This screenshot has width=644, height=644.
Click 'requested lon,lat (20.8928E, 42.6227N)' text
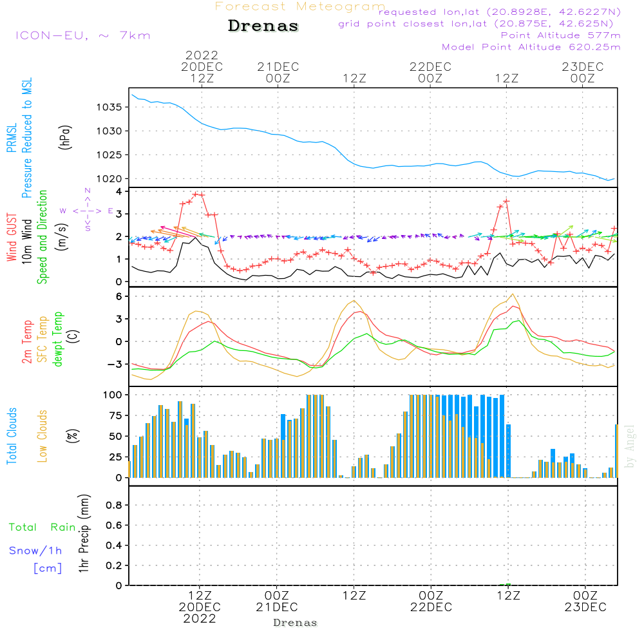(x=500, y=12)
